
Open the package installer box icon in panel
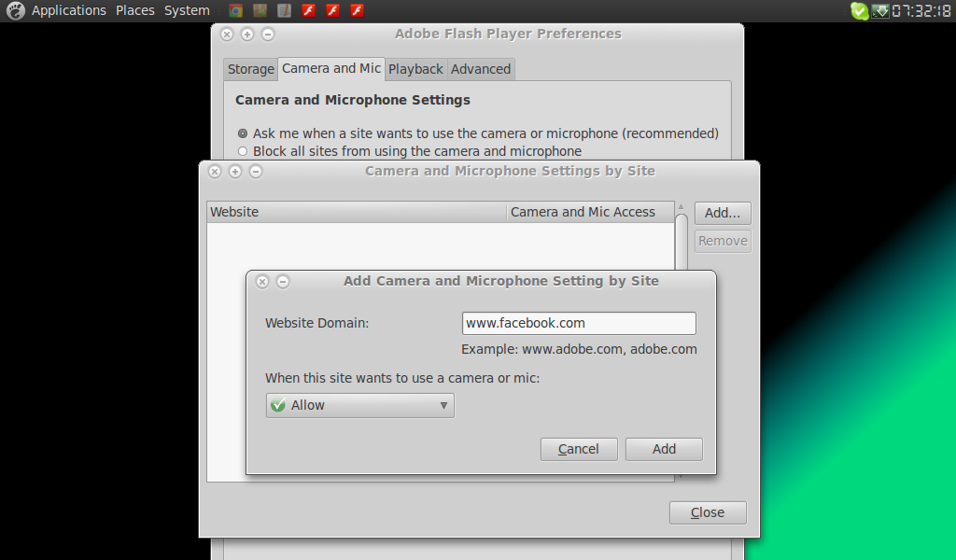click(260, 10)
